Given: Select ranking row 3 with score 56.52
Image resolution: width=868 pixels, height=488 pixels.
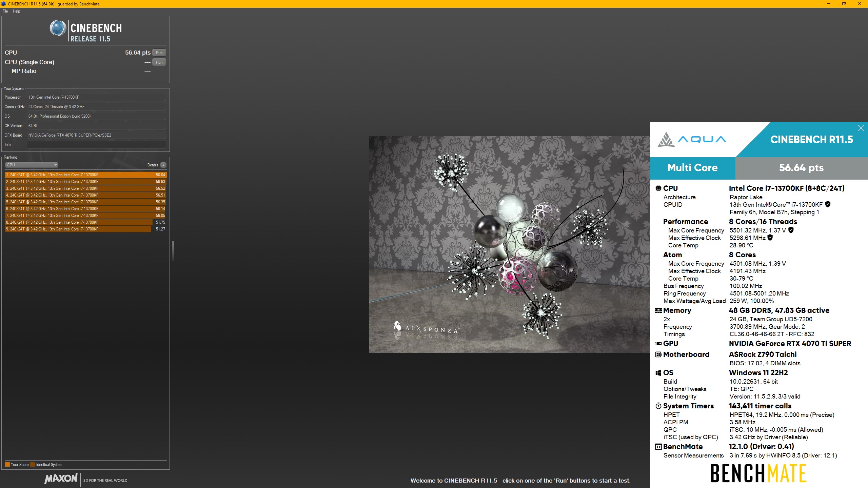Looking at the screenshot, I should point(85,188).
